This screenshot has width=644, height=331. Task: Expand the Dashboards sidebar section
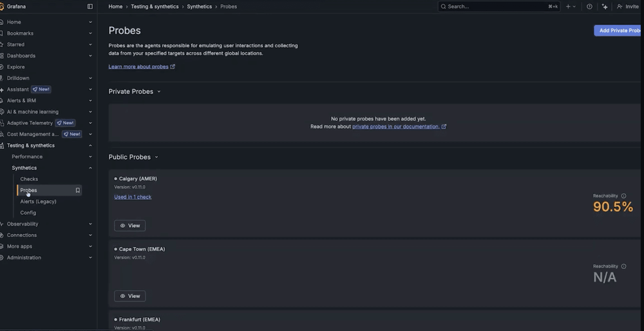coord(90,56)
